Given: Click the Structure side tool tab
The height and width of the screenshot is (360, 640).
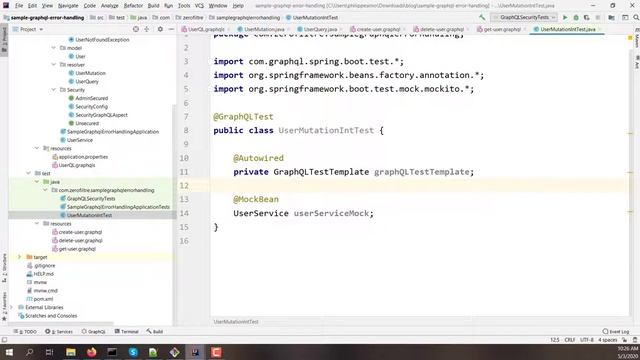Looking at the screenshot, I should pos(4,267).
